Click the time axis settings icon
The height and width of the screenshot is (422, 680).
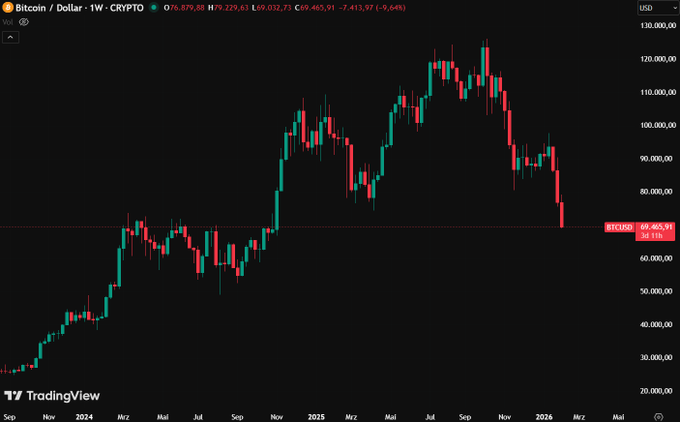click(x=657, y=414)
